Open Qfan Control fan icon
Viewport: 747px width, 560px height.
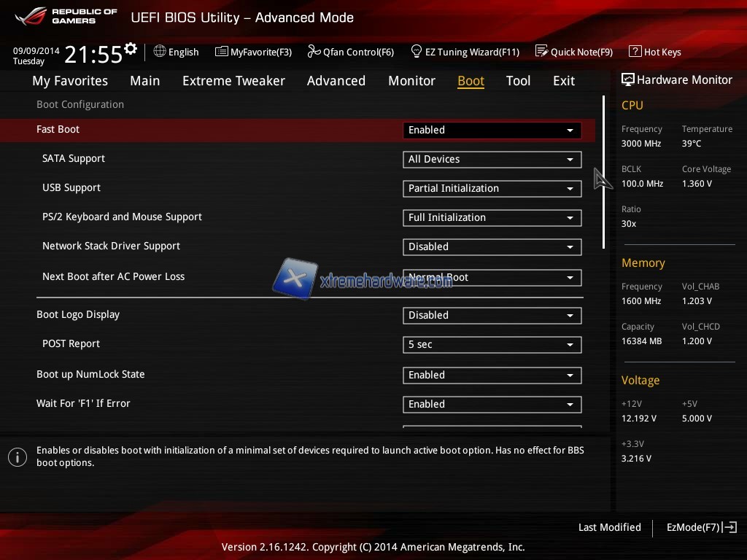[314, 52]
